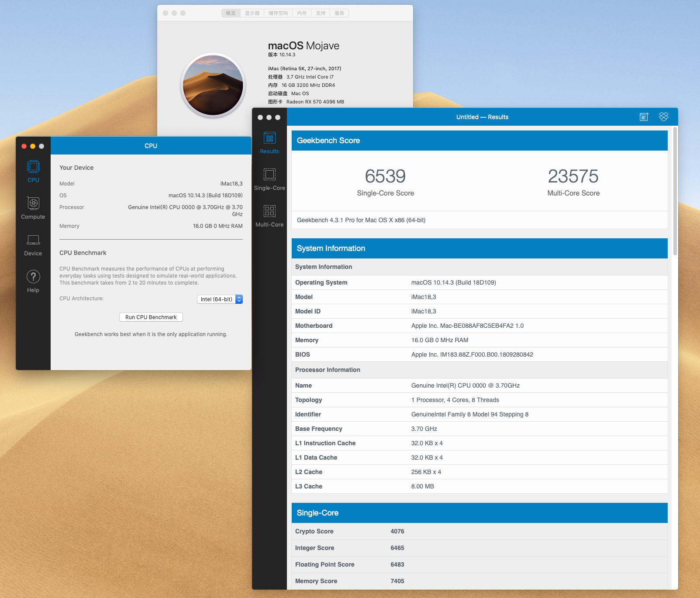
Task: Open the Device section in sidebar
Action: (x=33, y=244)
